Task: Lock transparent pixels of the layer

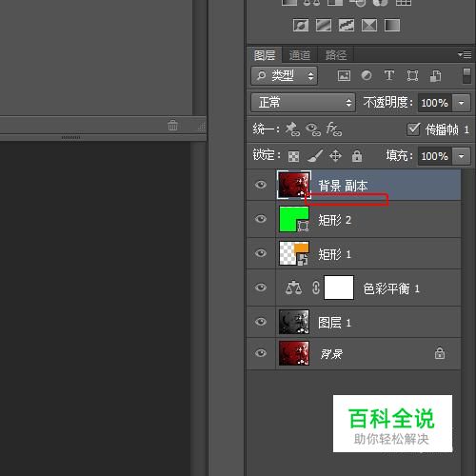Action: 293,156
